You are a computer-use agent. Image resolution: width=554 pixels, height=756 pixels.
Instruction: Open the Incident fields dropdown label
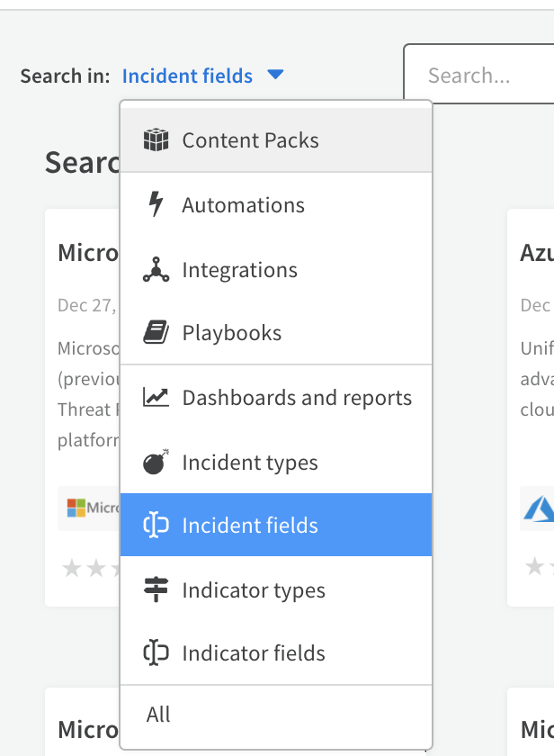pyautogui.click(x=187, y=76)
